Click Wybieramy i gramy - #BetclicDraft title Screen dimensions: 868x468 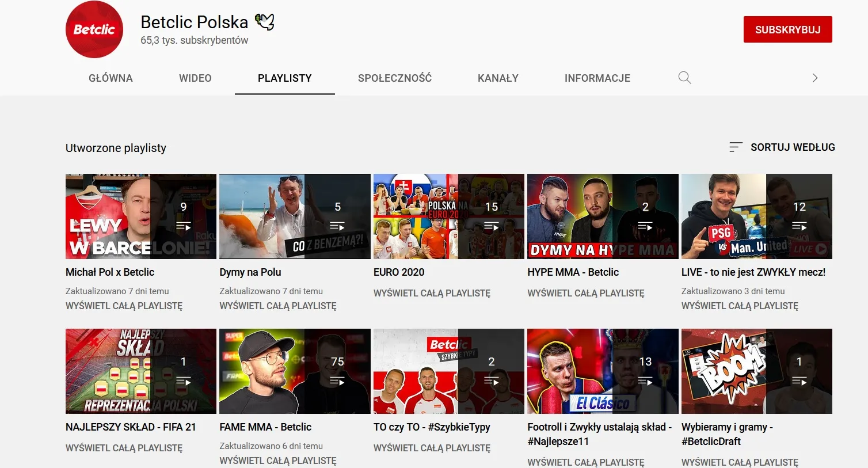[x=728, y=434]
